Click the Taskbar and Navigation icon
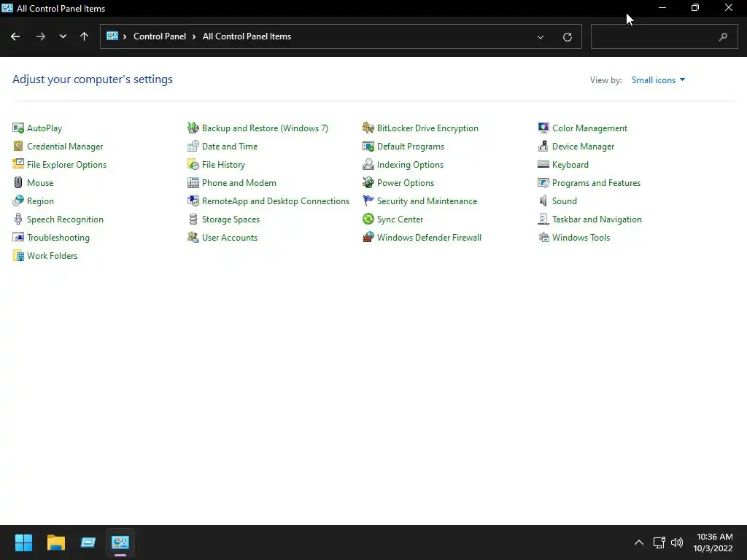 pyautogui.click(x=543, y=219)
